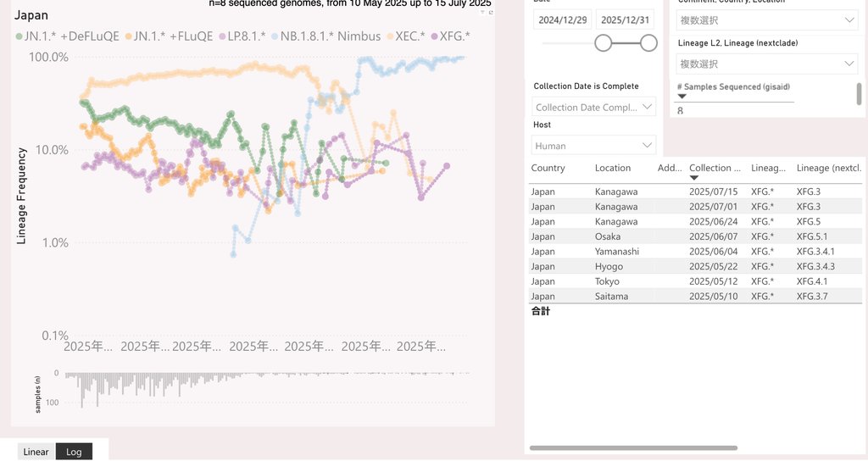868x461 pixels.
Task: Click the XFG.* purple legend marker
Action: (435, 36)
